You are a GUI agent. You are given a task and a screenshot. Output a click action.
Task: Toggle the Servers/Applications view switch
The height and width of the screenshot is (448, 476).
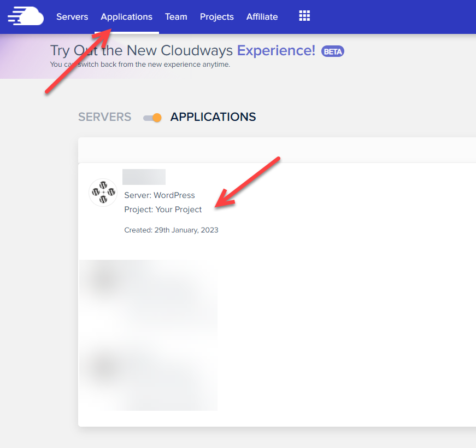pyautogui.click(x=152, y=118)
